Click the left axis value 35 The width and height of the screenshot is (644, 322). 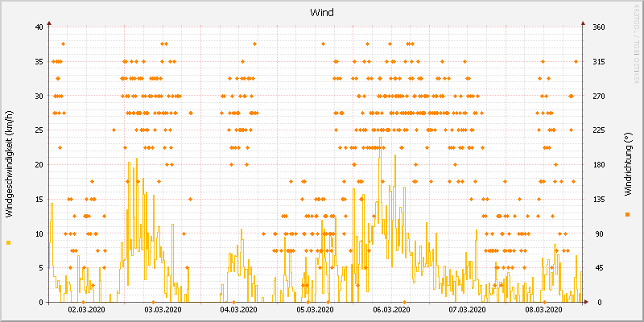coord(39,62)
